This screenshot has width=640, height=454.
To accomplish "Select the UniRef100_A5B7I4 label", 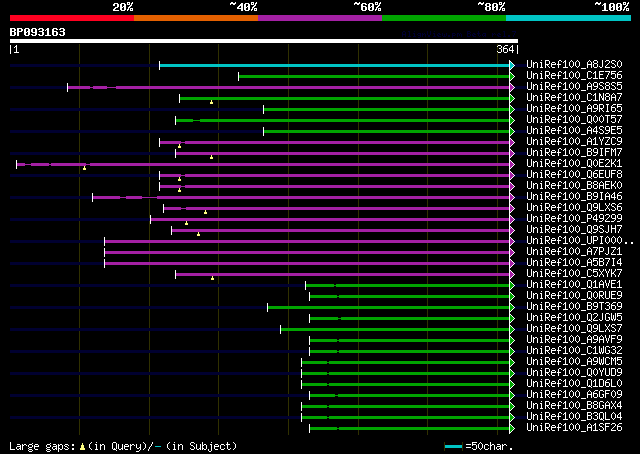I will (574, 263).
